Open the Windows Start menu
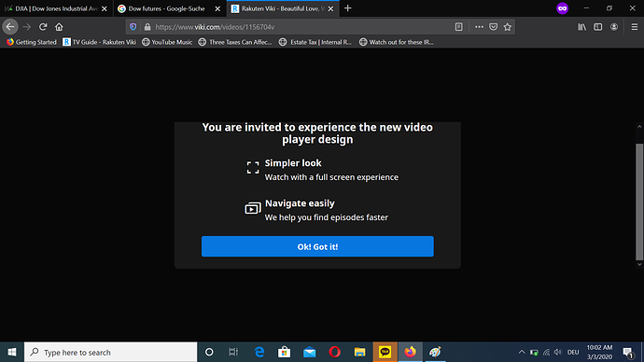This screenshot has height=362, width=644. [12, 352]
